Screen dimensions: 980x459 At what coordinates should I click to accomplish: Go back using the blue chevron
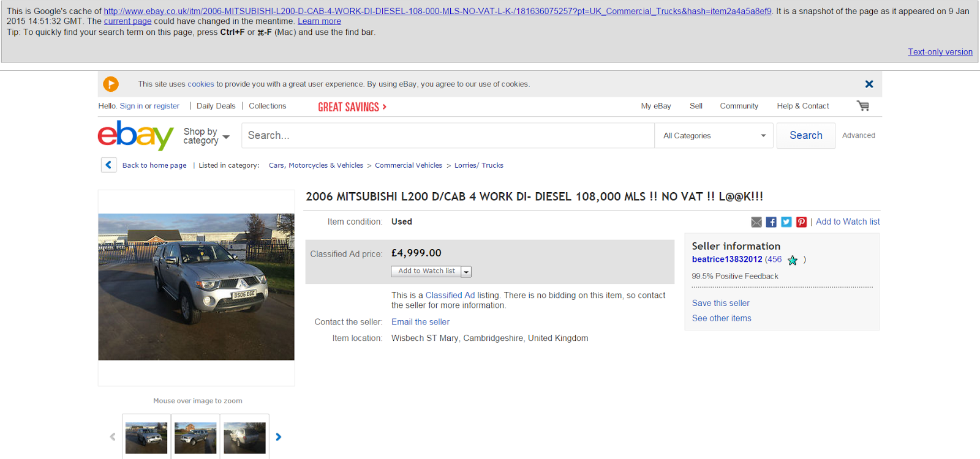coord(108,165)
